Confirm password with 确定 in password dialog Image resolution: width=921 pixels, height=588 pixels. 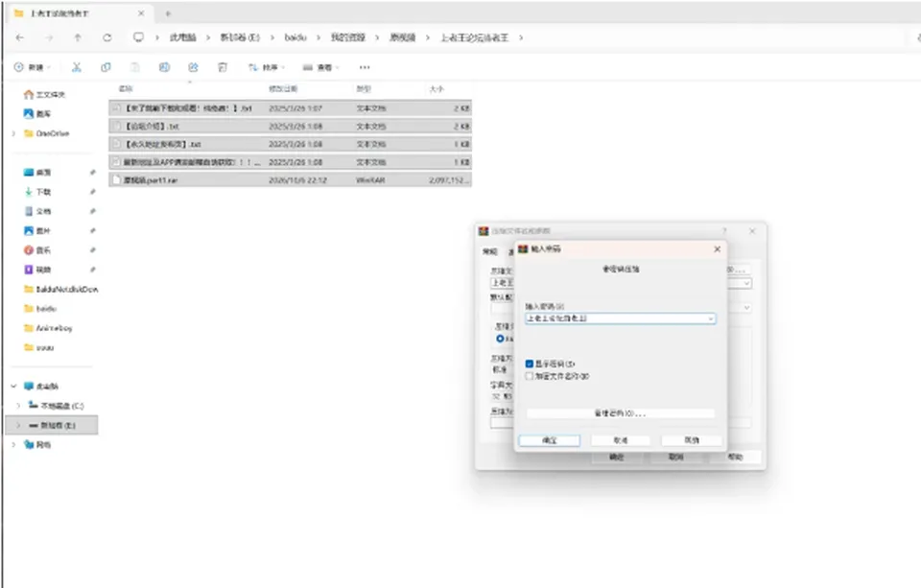(549, 440)
